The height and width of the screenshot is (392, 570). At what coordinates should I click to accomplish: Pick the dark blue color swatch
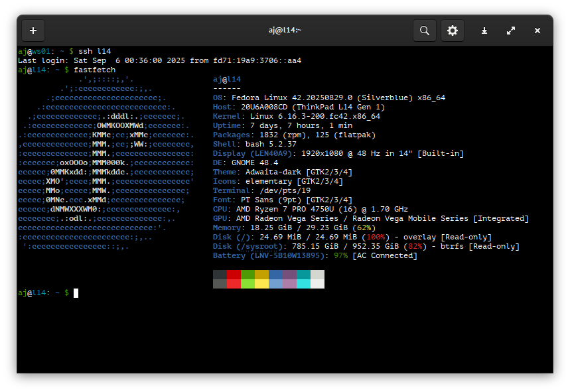[275, 275]
